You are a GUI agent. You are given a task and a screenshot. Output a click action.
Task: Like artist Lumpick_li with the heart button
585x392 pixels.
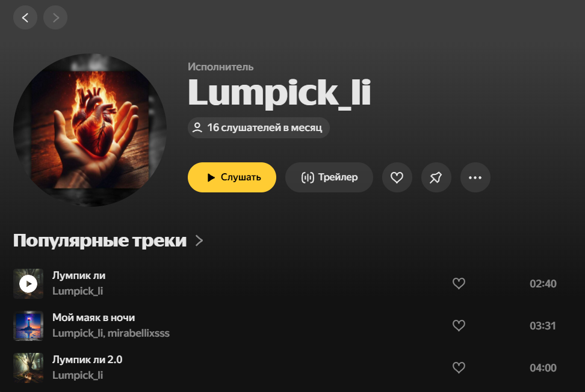point(397,177)
